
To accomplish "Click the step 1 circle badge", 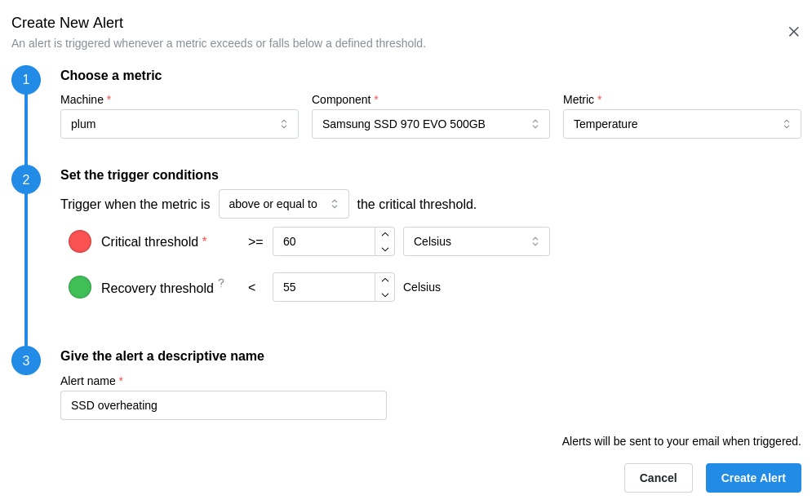I will [26, 80].
